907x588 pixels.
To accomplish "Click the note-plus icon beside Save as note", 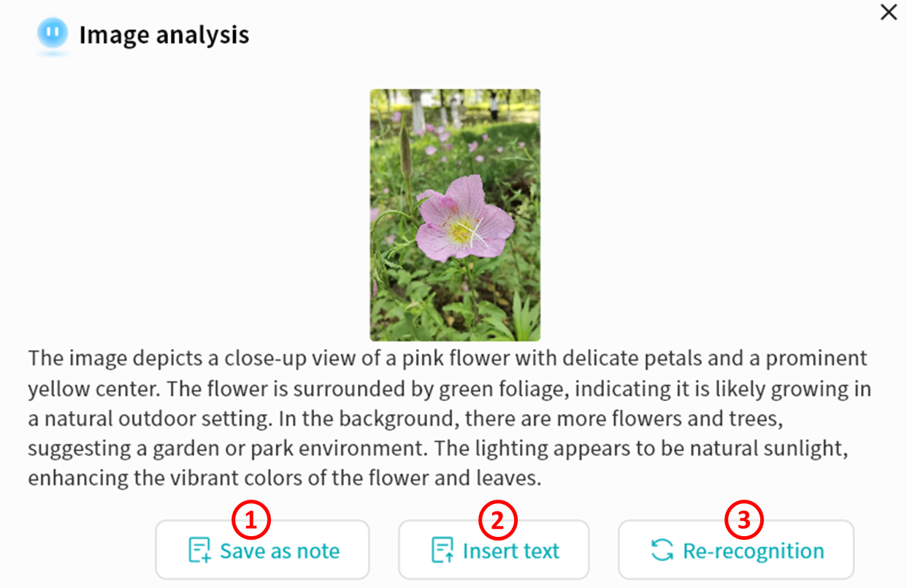I will [199, 551].
